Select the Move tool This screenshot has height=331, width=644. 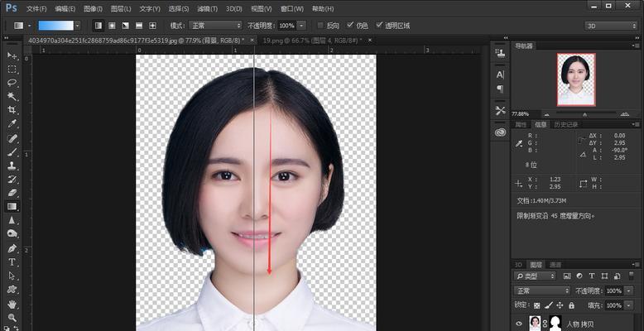coord(12,55)
